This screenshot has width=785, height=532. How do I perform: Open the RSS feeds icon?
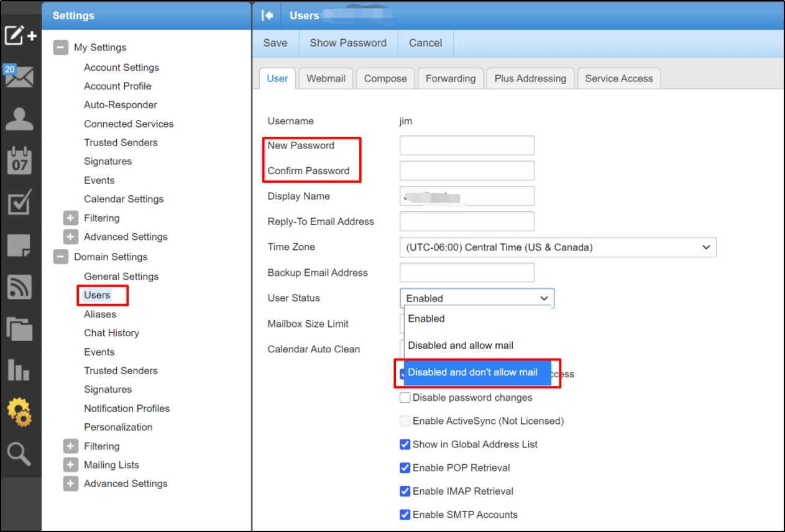point(19,287)
